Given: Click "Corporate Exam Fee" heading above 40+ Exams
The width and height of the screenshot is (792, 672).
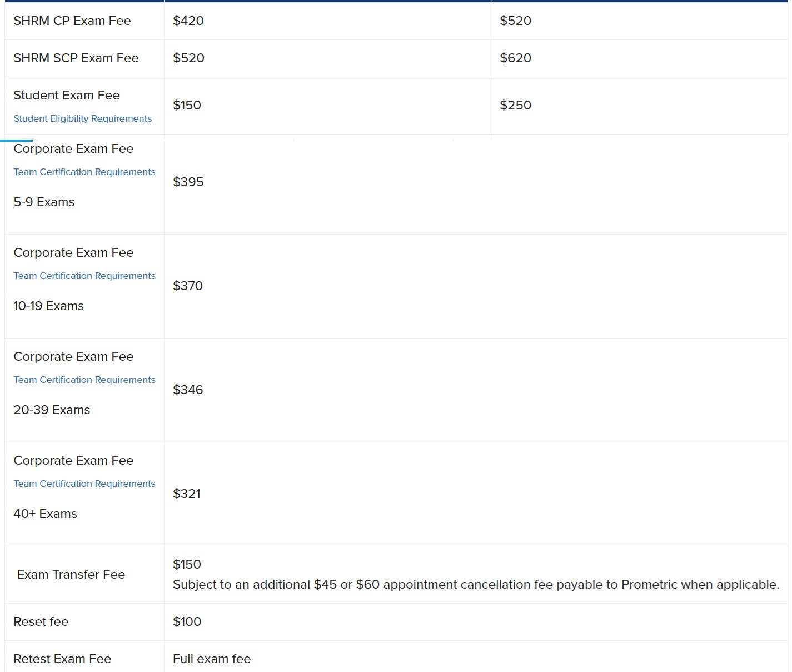Looking at the screenshot, I should tap(73, 460).
